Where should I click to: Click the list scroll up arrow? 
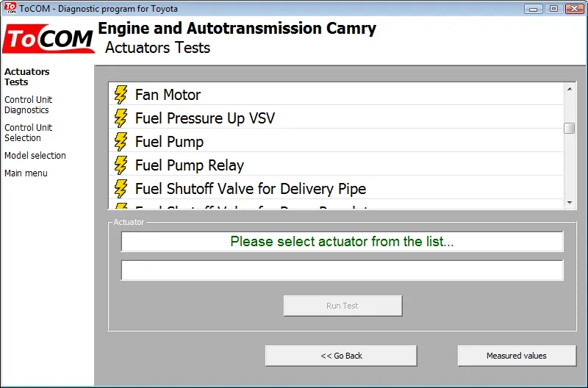click(570, 89)
